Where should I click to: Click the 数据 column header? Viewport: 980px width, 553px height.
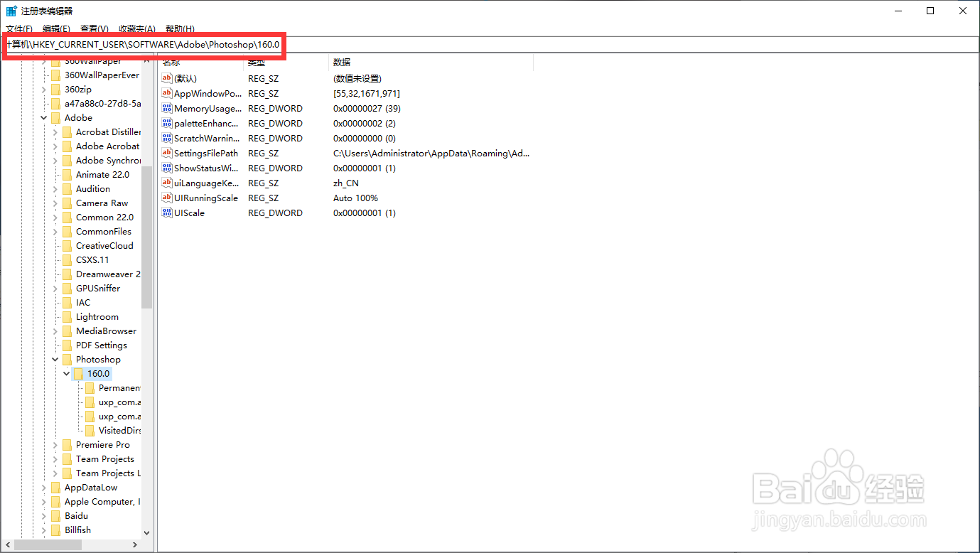point(431,63)
